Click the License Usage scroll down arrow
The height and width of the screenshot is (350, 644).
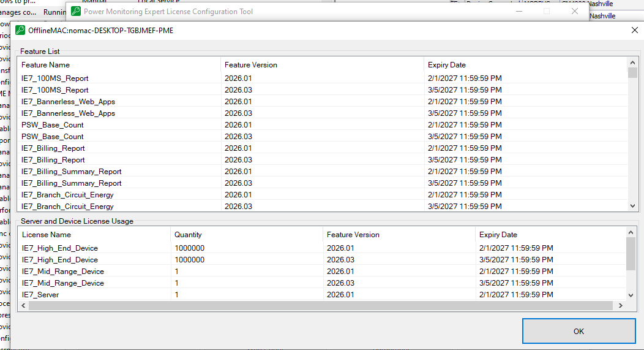[631, 295]
